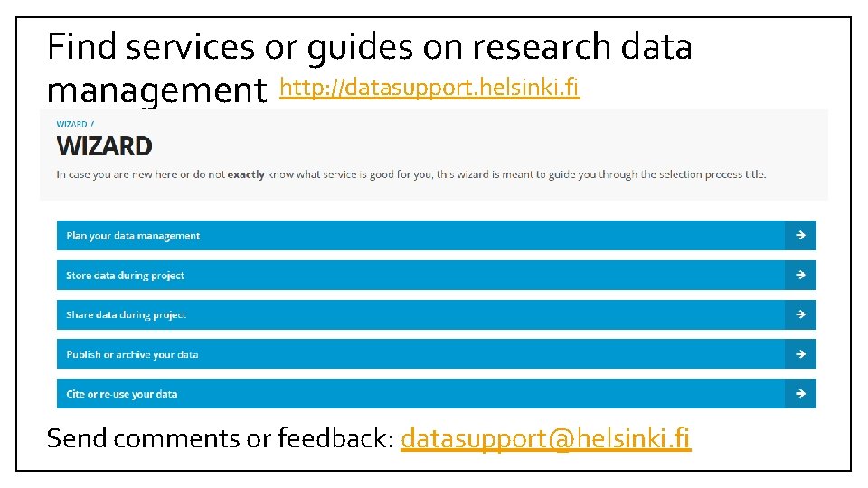Image resolution: width=868 pixels, height=488 pixels.
Task: Click arrow icon on Store data during project
Action: 800,275
